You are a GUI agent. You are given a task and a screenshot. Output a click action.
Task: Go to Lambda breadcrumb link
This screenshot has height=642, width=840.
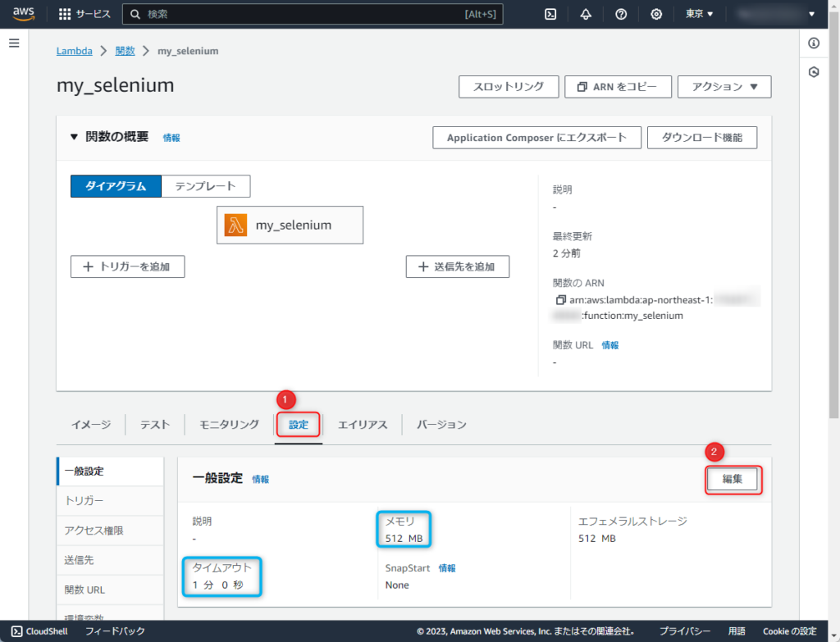click(x=75, y=51)
